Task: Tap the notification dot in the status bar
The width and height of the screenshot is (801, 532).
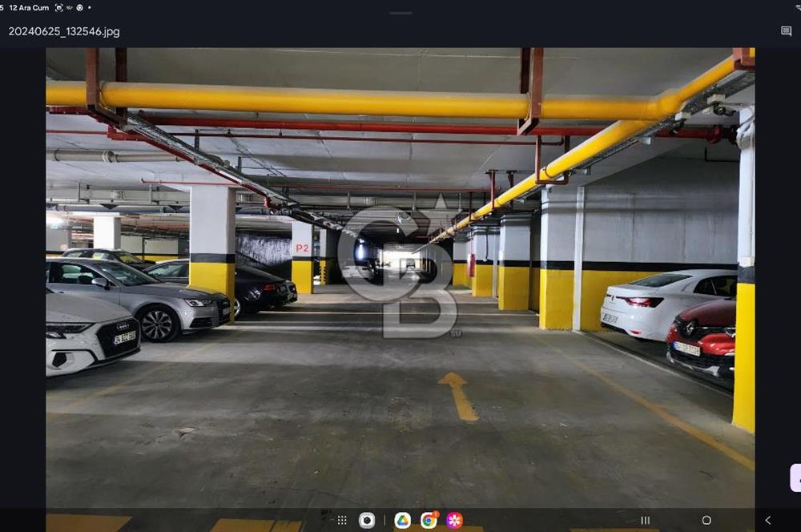Action: pos(89,7)
